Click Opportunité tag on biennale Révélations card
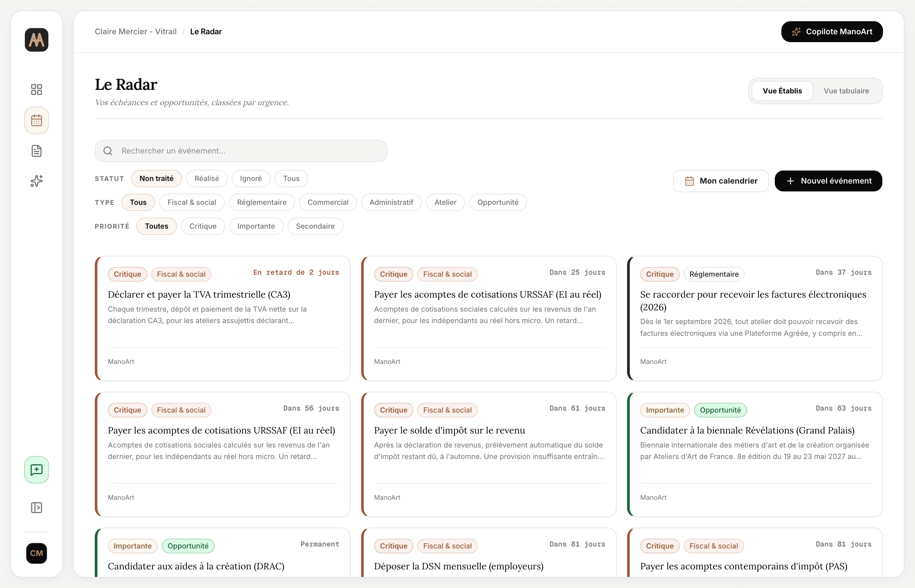915x588 pixels. (x=720, y=410)
